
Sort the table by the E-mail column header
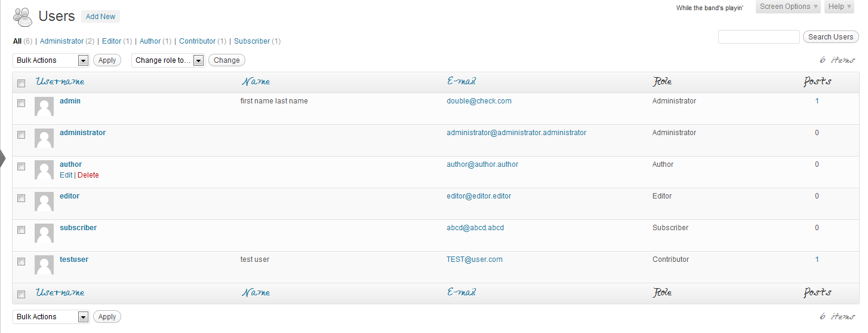[461, 81]
